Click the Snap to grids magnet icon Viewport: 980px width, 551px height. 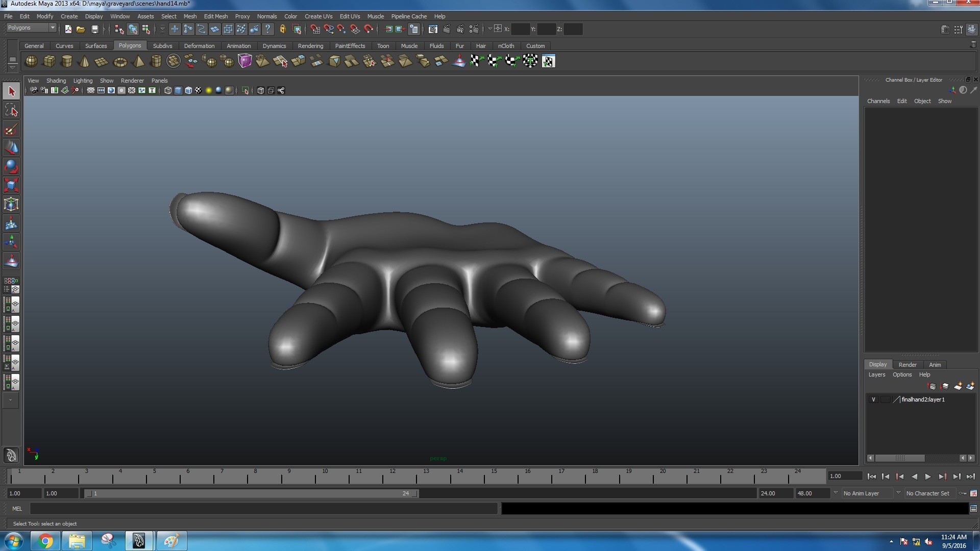pos(315,29)
